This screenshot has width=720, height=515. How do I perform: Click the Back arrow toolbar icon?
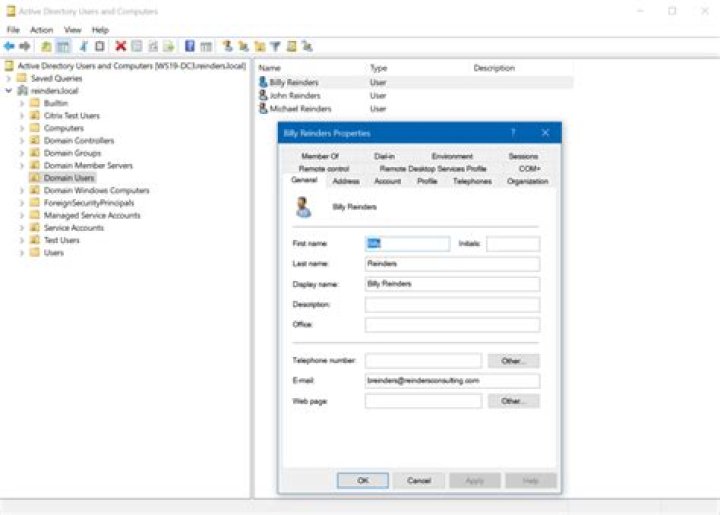9,46
